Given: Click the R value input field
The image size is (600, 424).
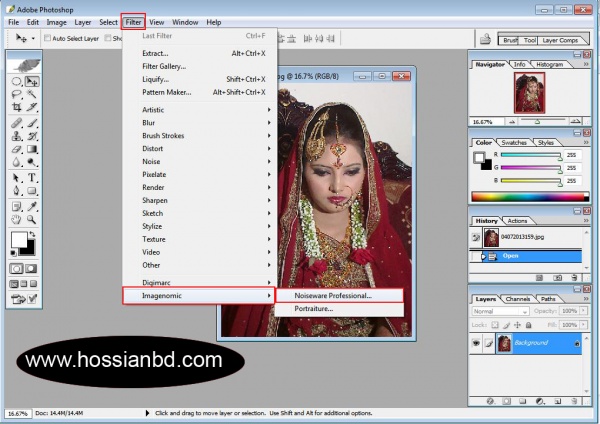Looking at the screenshot, I should point(573,155).
